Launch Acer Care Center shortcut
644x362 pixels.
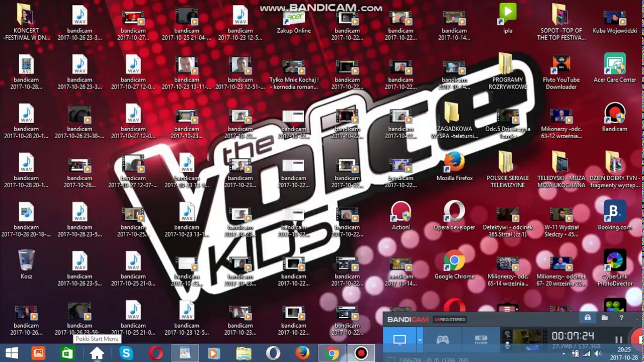[x=615, y=69]
